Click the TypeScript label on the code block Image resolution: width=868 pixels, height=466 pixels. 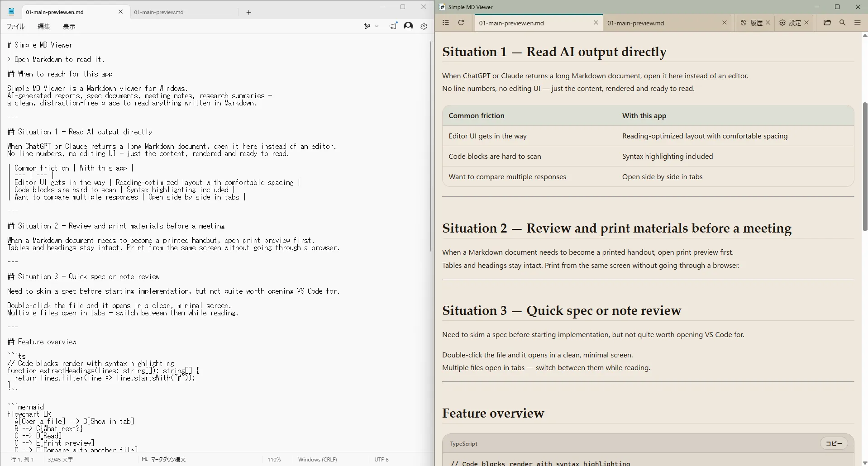463,443
